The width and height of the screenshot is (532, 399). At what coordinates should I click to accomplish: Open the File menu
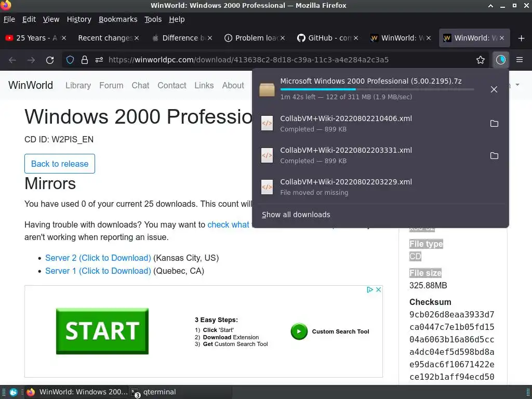(9, 19)
